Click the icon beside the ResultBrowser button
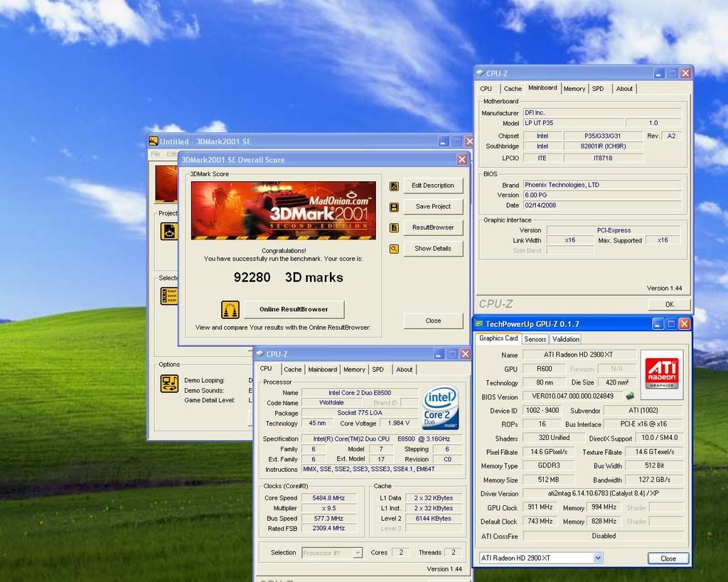Screen dimensions: 728x582 pyautogui.click(x=394, y=228)
